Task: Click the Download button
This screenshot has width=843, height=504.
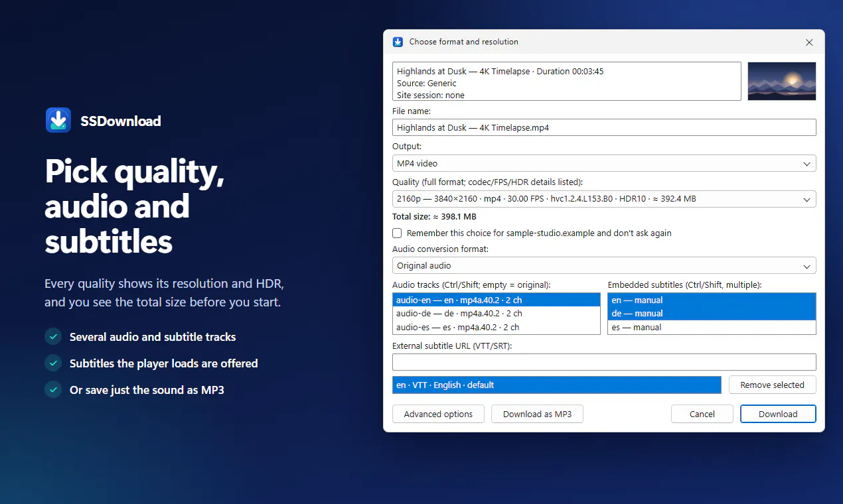Action: [778, 414]
